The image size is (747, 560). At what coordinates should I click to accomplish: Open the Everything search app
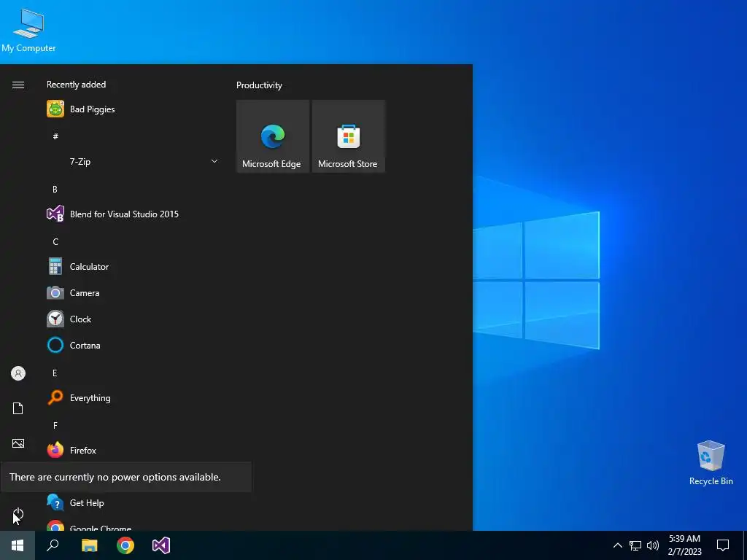[x=133, y=397]
